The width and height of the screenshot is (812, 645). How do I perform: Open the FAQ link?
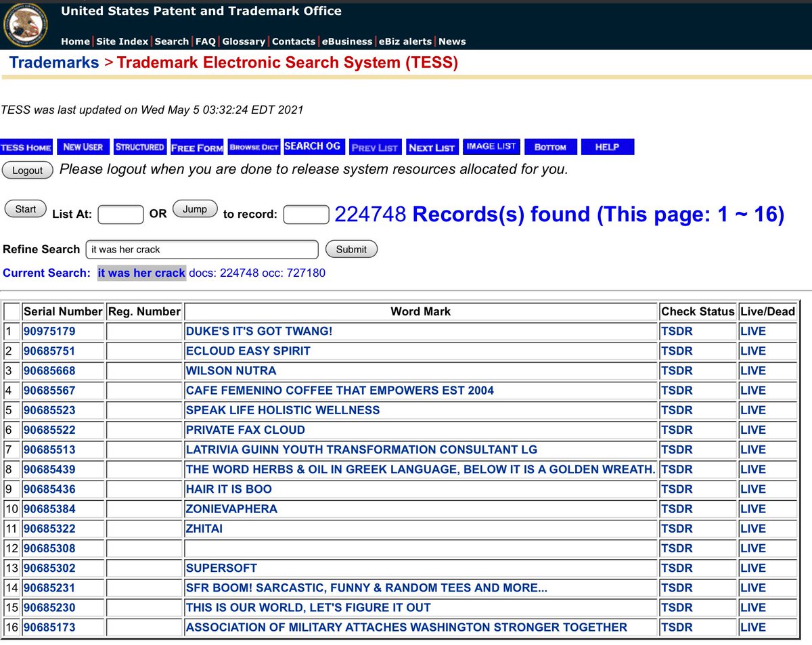tap(206, 41)
